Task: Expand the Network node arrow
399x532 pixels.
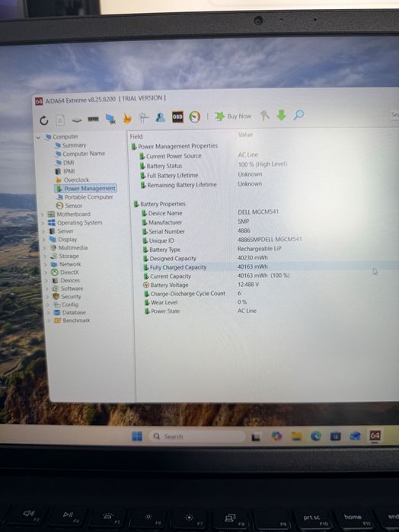Action: [46, 264]
